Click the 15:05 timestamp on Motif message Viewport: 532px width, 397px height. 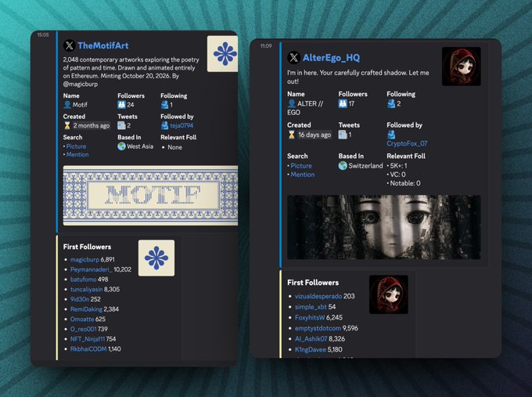point(43,34)
